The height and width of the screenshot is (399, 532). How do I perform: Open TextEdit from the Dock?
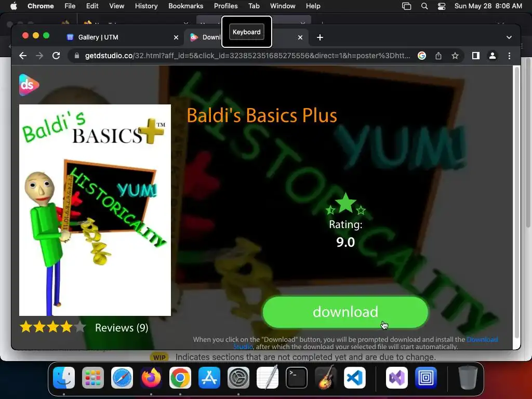click(268, 378)
